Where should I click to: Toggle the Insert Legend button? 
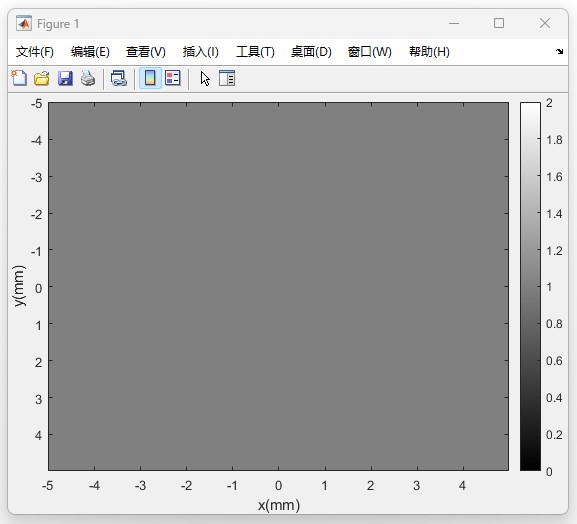click(173, 78)
